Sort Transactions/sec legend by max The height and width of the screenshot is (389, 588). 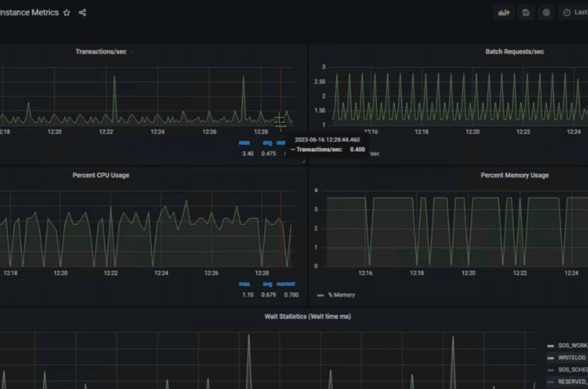point(244,143)
